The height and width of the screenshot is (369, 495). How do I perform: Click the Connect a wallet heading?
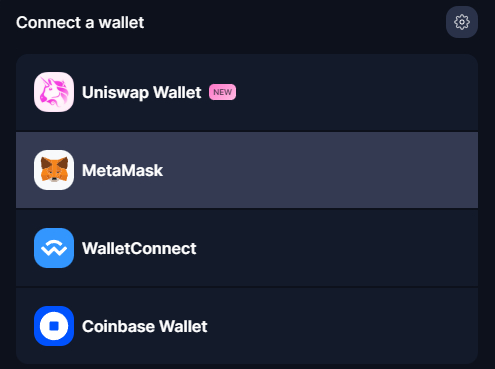(80, 23)
